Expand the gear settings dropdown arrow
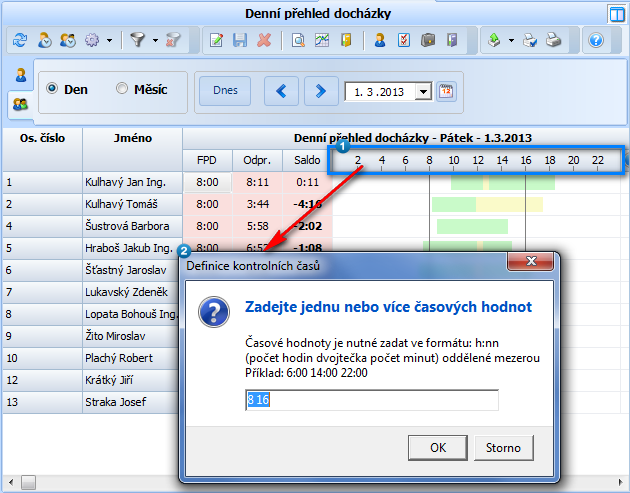This screenshot has width=630, height=493. coord(109,40)
